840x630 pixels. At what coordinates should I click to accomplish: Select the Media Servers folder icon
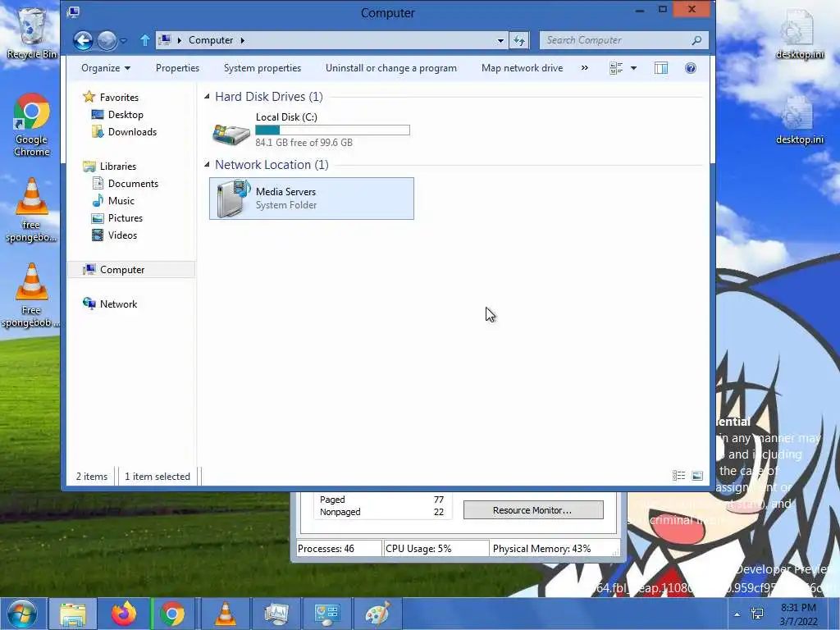click(x=234, y=199)
